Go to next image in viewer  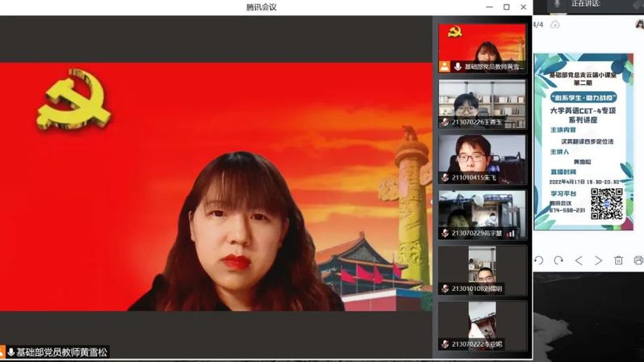(x=599, y=260)
